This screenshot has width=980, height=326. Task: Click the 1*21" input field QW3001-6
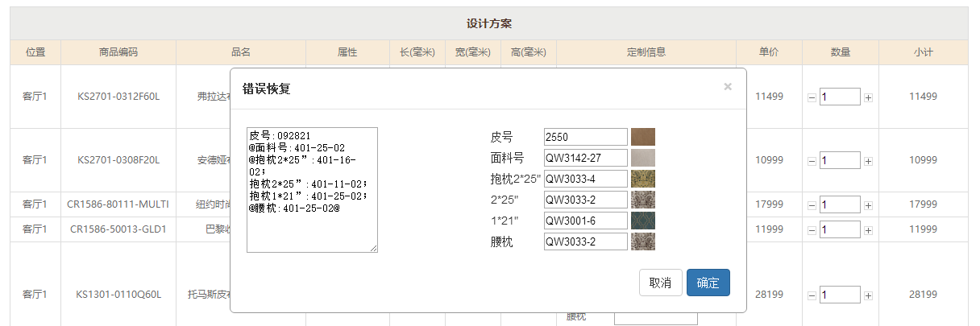(x=585, y=221)
